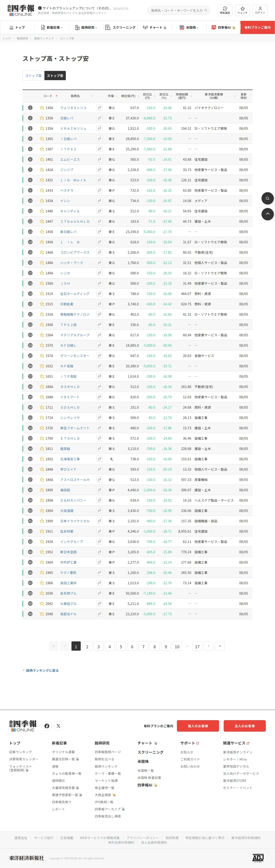This screenshot has height=868, width=275.
Task: Open chart icon for 1966 高田工業所
Action: click(99, 583)
